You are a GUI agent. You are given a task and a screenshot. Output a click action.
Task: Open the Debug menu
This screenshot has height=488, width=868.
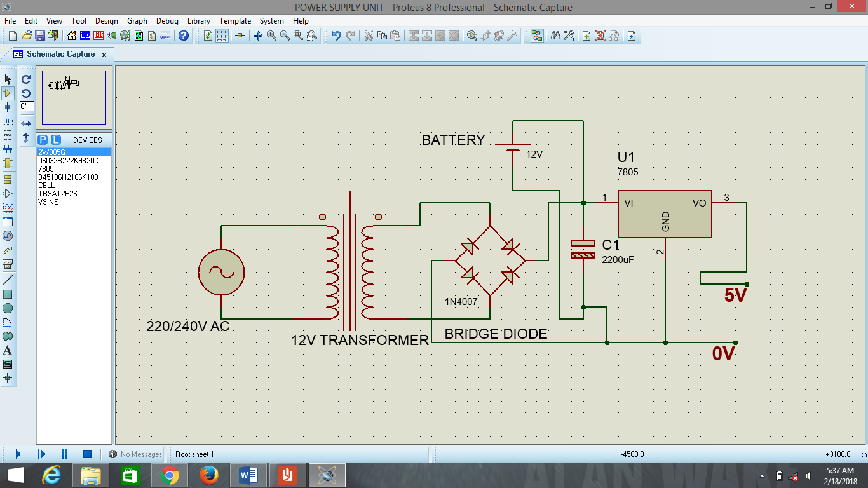click(x=167, y=20)
